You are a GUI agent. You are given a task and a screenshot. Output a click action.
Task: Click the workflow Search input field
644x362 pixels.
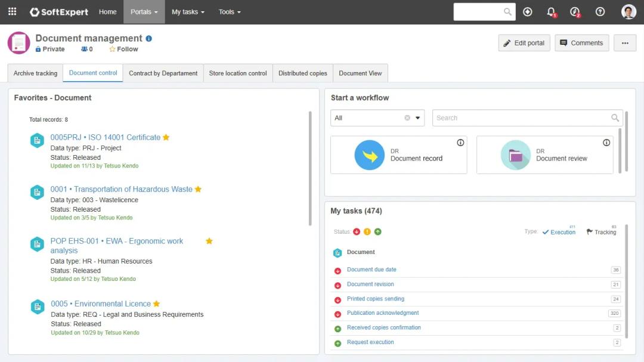coord(522,118)
